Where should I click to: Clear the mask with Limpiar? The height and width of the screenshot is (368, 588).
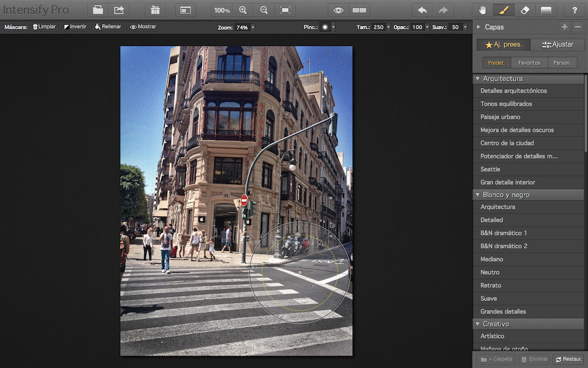click(x=44, y=26)
